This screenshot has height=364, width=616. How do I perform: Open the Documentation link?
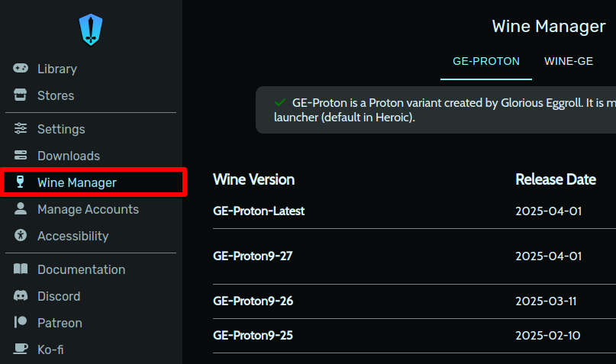[81, 269]
